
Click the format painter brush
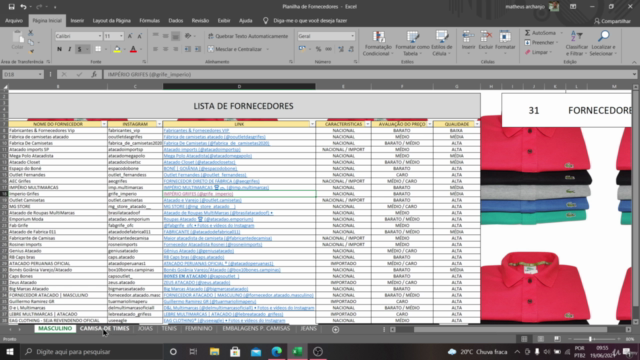point(31,52)
